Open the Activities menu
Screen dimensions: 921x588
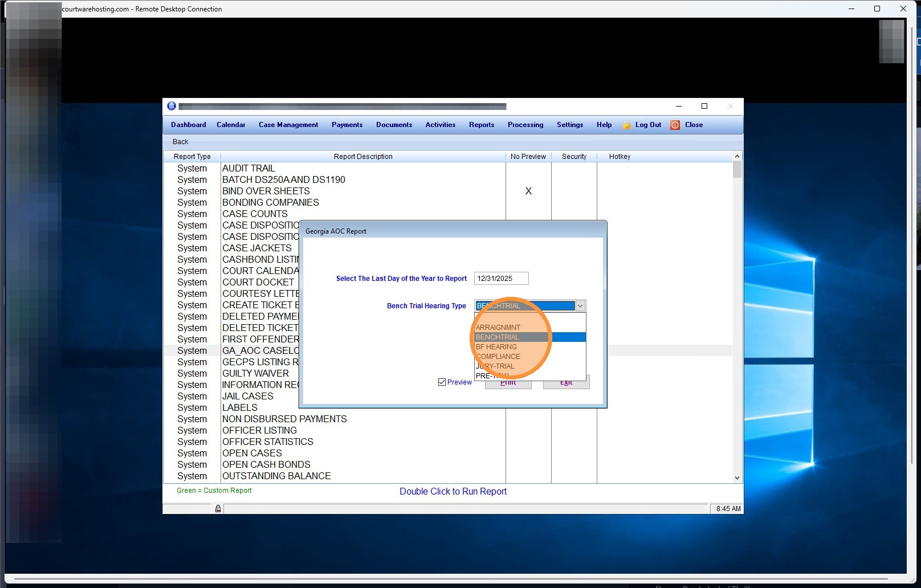point(441,125)
